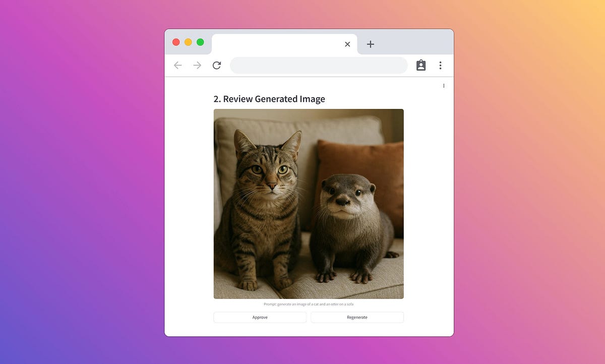Regenerate the image
This screenshot has height=364, width=605.
[357, 317]
